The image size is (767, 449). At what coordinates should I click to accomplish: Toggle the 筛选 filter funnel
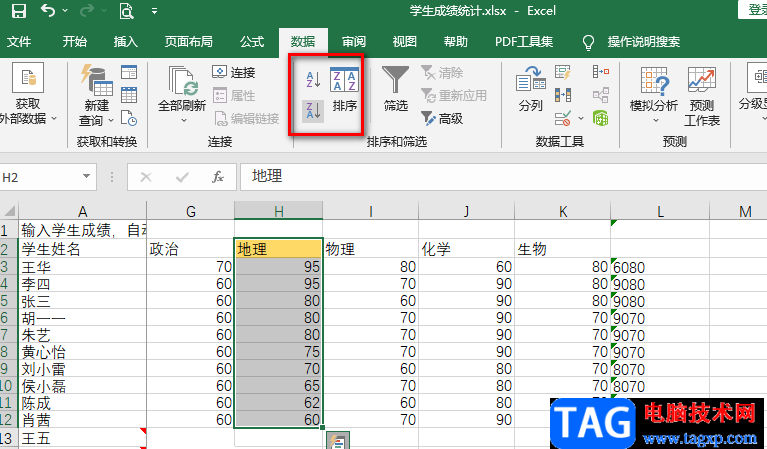(395, 89)
